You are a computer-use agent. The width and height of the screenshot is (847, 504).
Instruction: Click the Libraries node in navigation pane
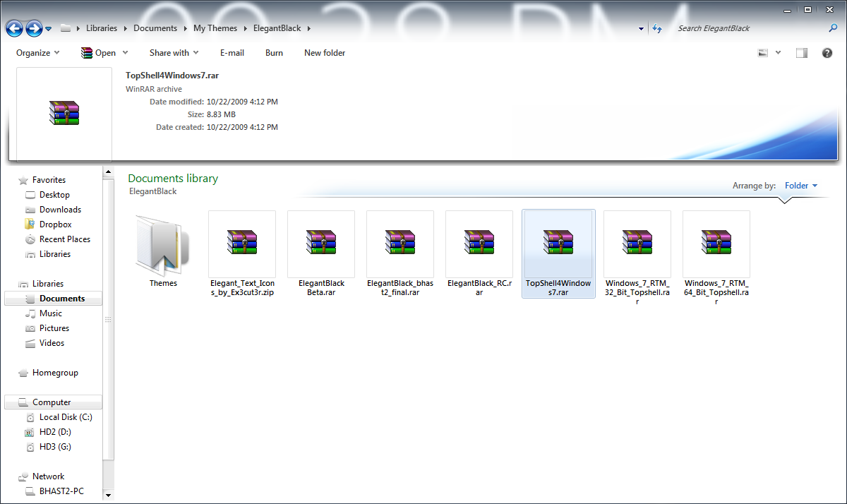click(48, 284)
